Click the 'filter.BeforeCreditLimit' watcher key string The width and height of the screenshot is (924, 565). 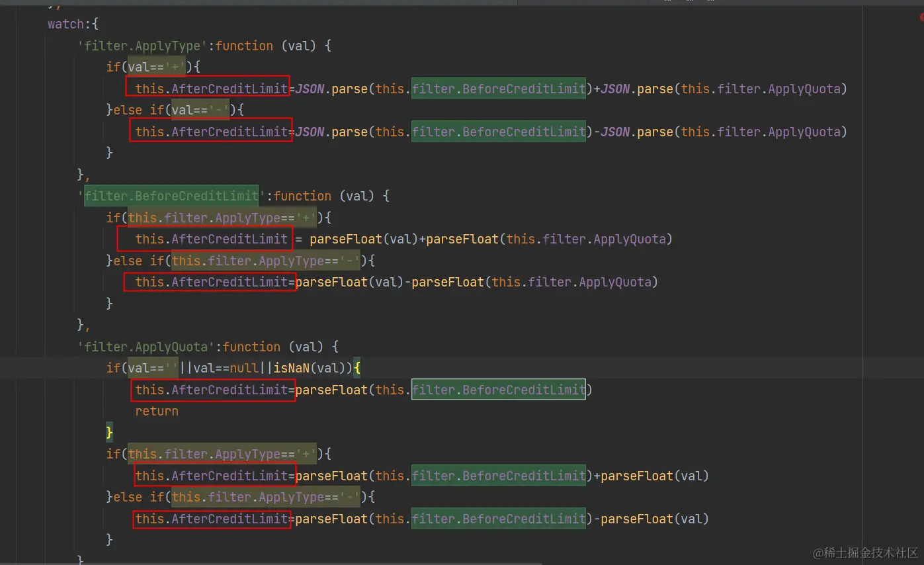click(x=171, y=196)
